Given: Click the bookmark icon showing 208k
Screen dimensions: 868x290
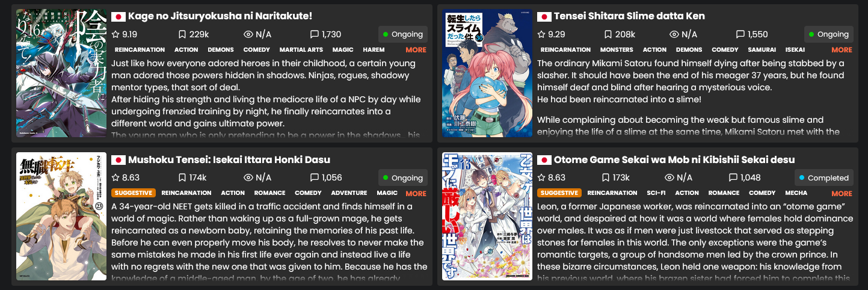Looking at the screenshot, I should [609, 34].
